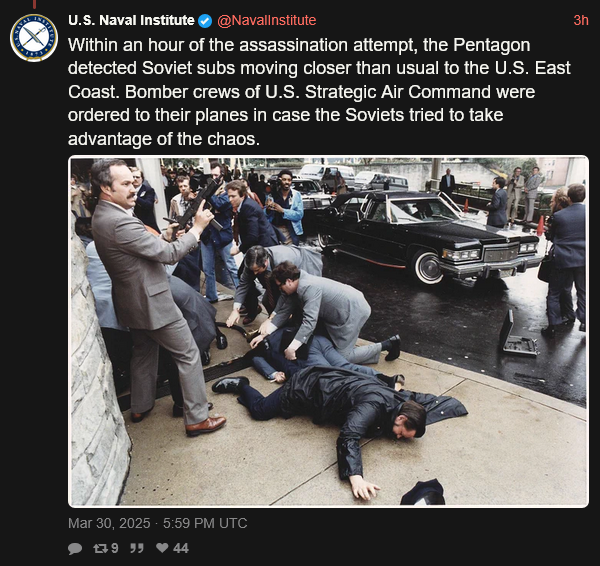Click the 5:59 PM UTC time text
Image resolution: width=600 pixels, height=566 pixels.
[205, 523]
